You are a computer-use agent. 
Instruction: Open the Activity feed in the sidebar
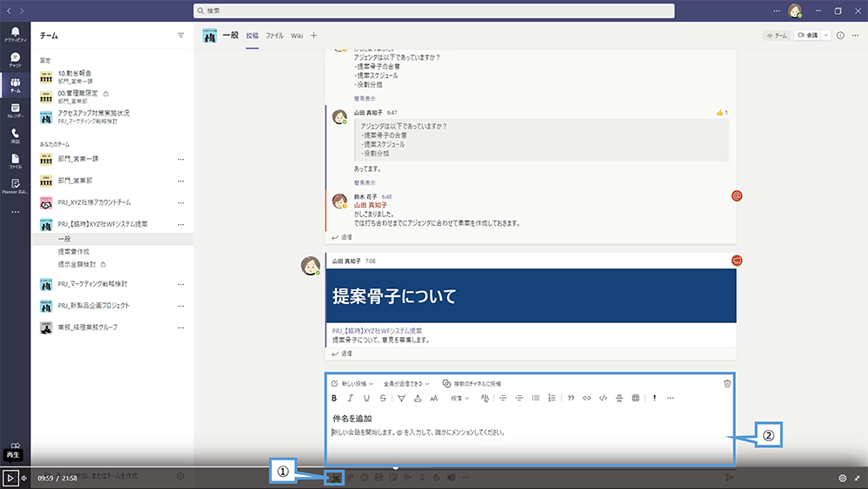coord(15,35)
